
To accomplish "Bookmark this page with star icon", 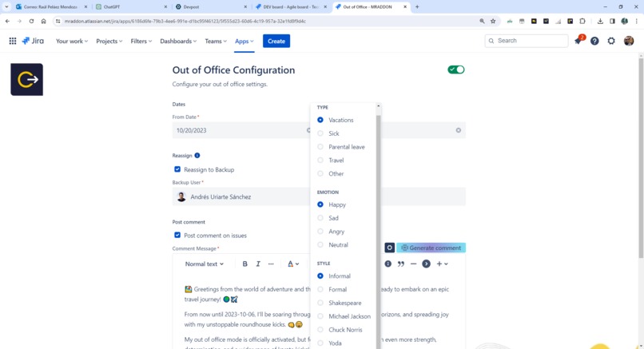I will click(x=493, y=21).
